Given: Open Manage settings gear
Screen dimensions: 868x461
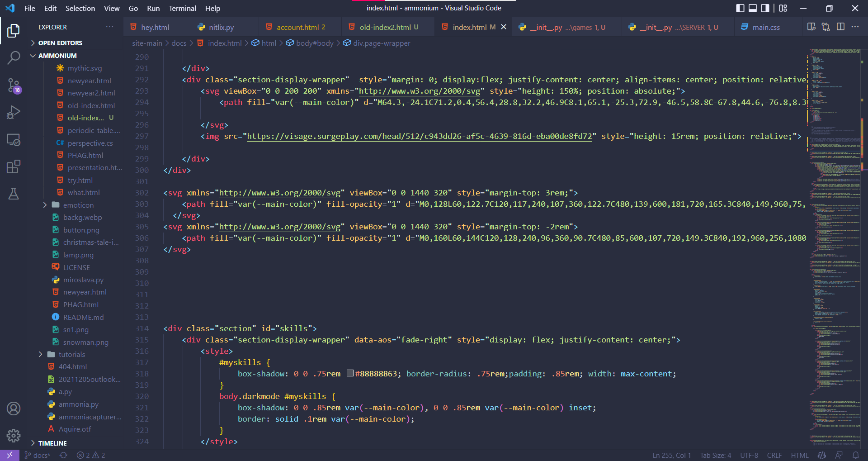Looking at the screenshot, I should (14, 435).
